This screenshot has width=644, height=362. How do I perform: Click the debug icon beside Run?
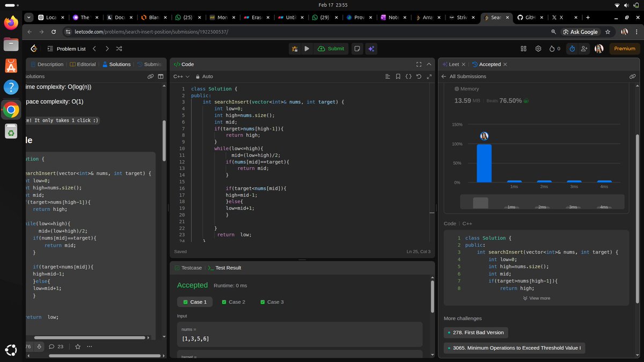pyautogui.click(x=295, y=48)
